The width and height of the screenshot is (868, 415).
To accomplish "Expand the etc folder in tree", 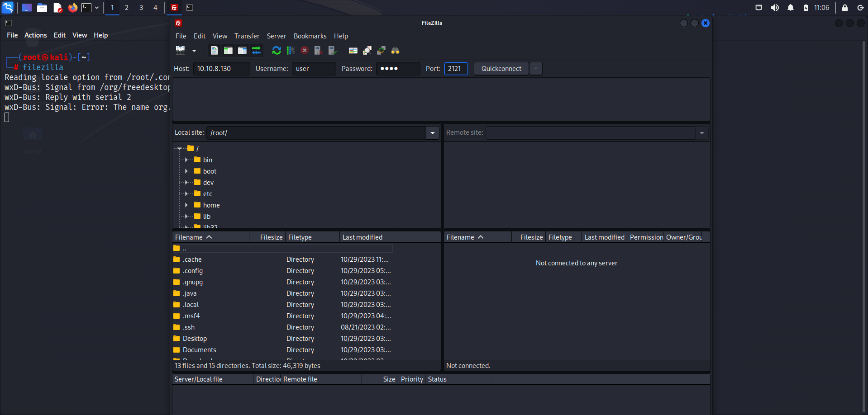I will click(186, 193).
